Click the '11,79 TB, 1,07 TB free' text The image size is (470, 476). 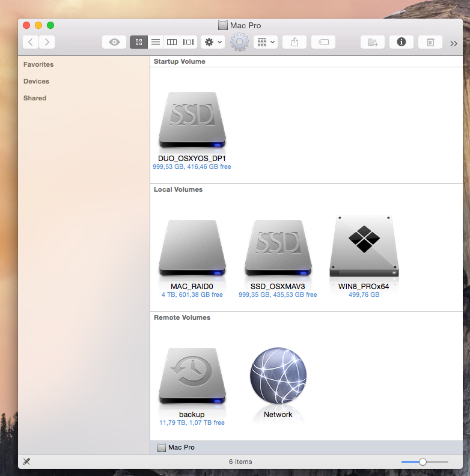(x=192, y=423)
